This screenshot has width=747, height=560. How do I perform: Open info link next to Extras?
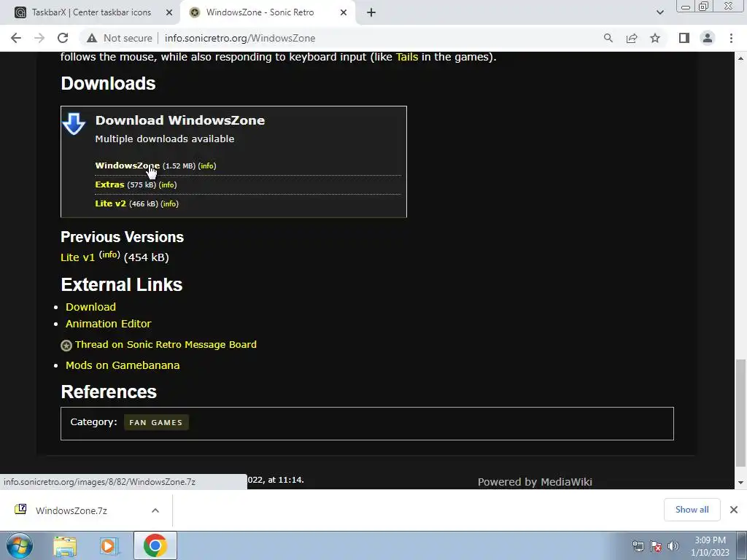click(x=168, y=184)
